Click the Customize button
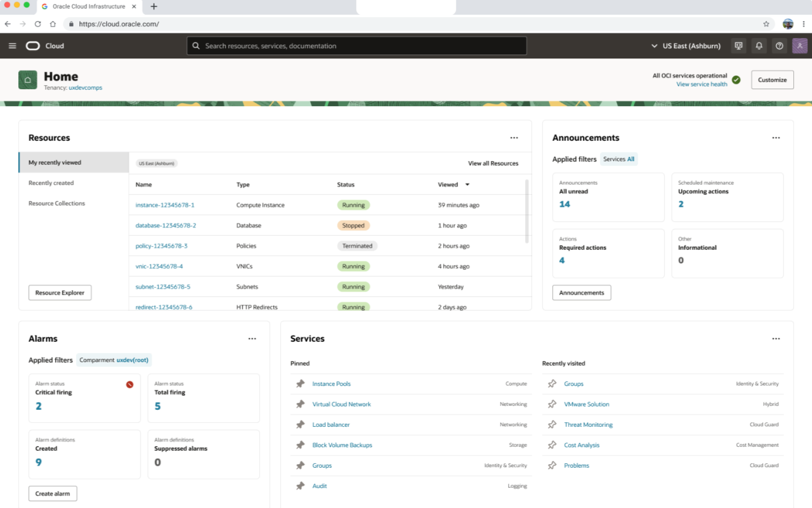 pos(772,79)
